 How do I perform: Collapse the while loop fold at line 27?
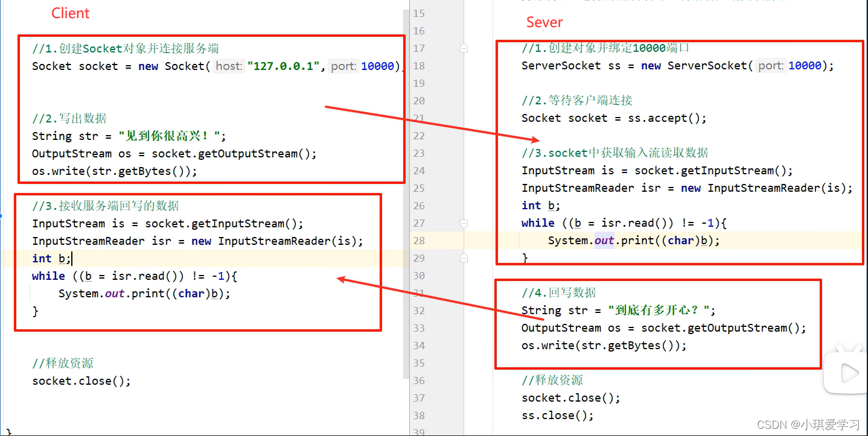464,223
